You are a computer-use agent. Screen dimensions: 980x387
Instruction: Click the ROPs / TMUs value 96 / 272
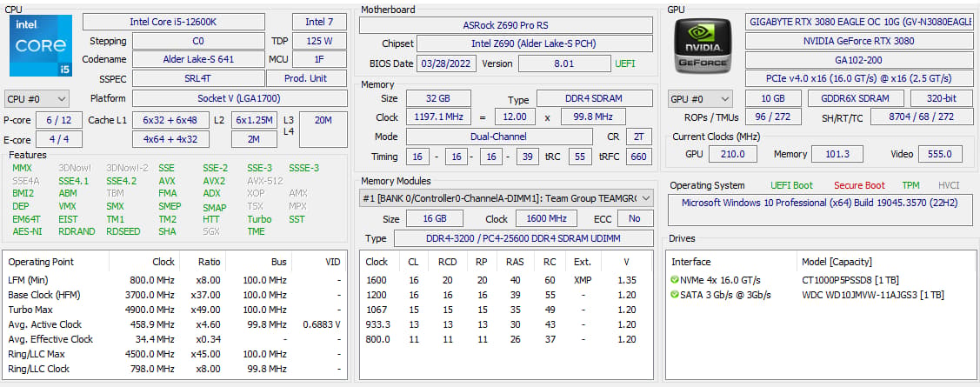(773, 117)
